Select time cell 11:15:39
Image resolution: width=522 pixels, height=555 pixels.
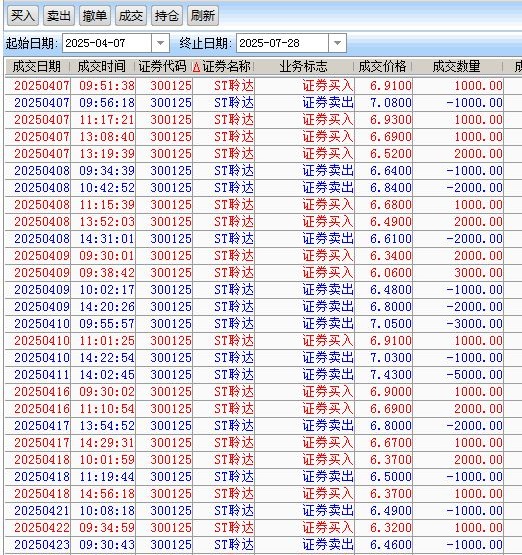(107, 205)
